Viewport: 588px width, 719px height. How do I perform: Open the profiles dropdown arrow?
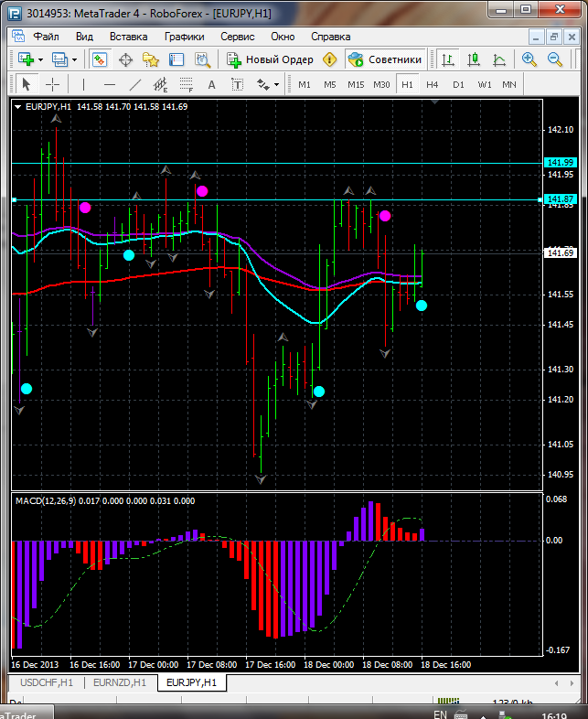coord(75,59)
